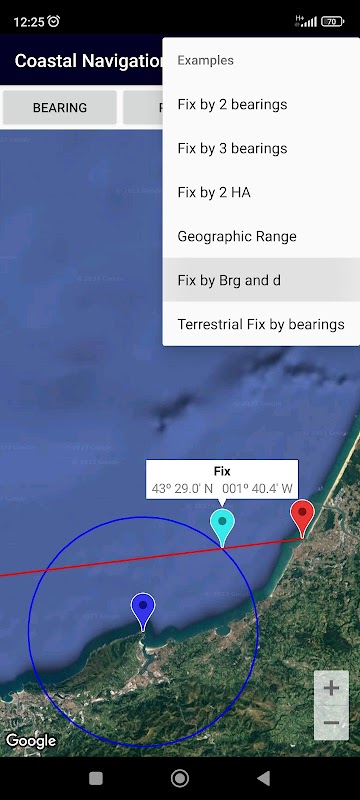Tap the Android home circle icon
The width and height of the screenshot is (360, 800).
[179, 778]
